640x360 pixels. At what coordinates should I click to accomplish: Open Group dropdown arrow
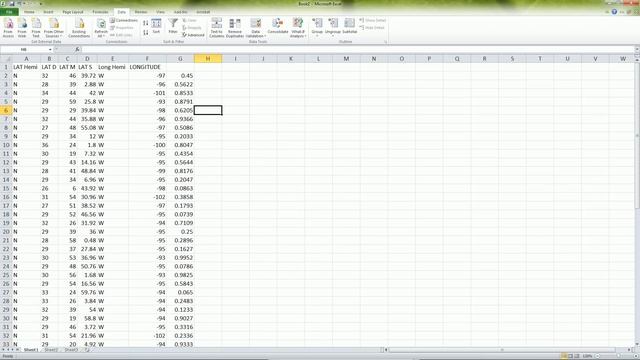click(x=317, y=36)
